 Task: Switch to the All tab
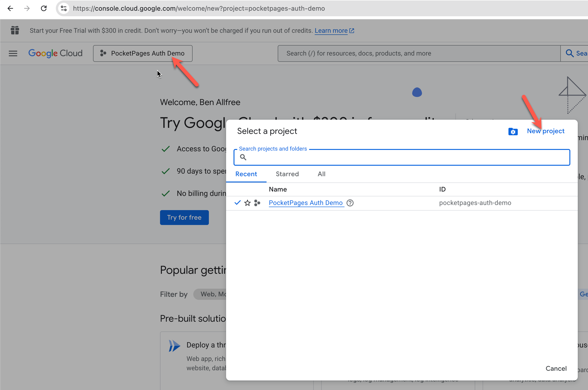[x=321, y=174]
